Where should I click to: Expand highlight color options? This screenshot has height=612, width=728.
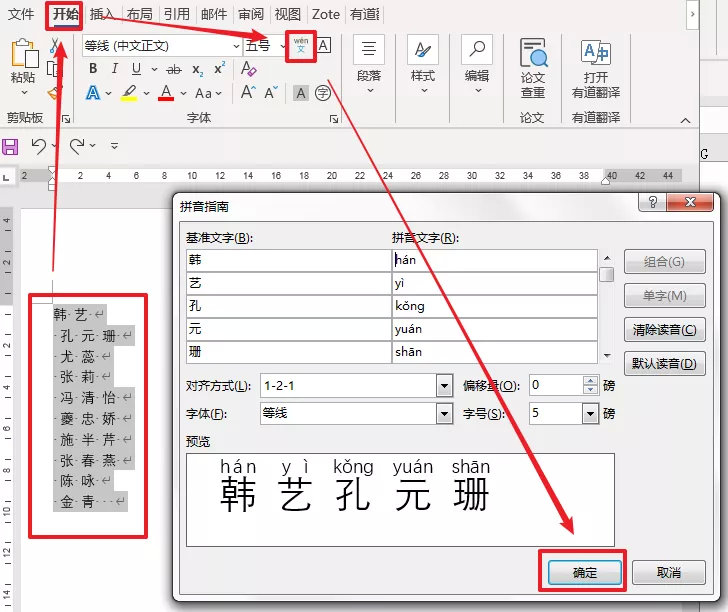(x=146, y=93)
